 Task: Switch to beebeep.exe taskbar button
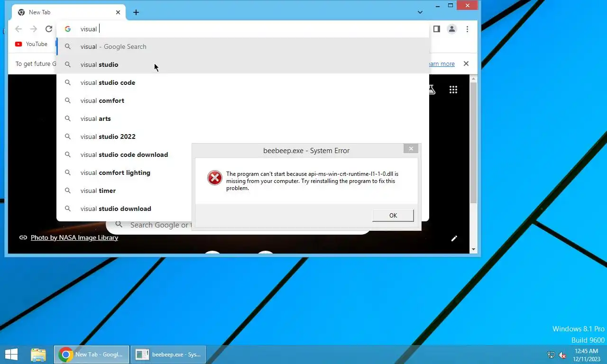click(x=168, y=355)
